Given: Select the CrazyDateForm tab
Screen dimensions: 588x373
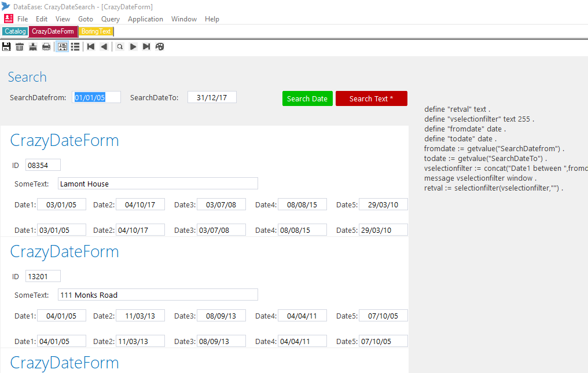Looking at the screenshot, I should [x=53, y=31].
